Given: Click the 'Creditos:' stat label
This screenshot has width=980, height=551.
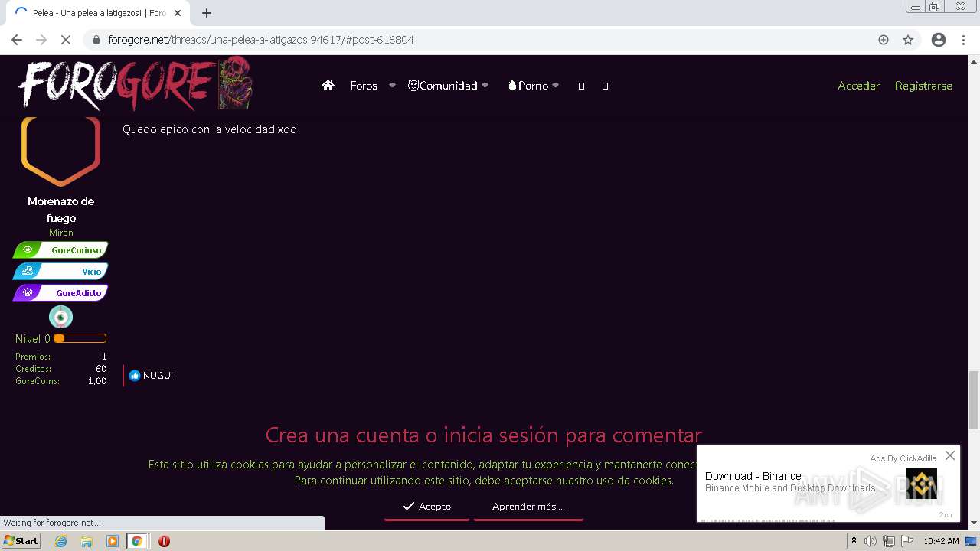Looking at the screenshot, I should click(x=34, y=369).
